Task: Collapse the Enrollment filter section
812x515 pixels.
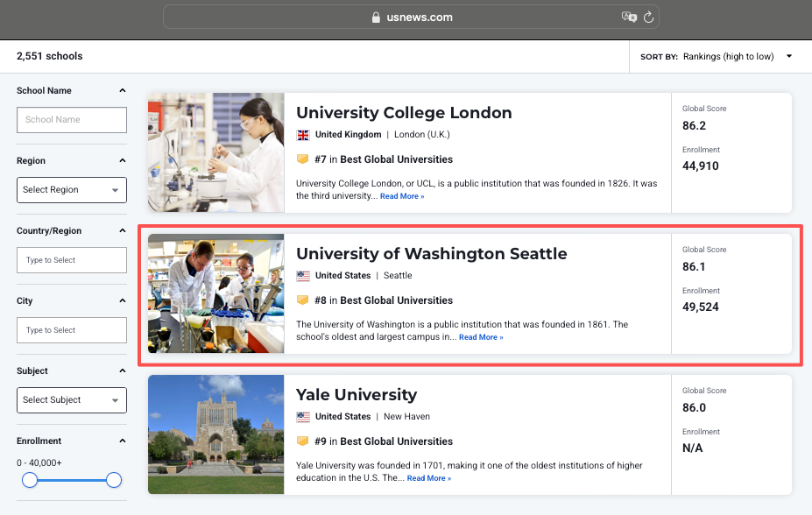Action: pyautogui.click(x=122, y=441)
